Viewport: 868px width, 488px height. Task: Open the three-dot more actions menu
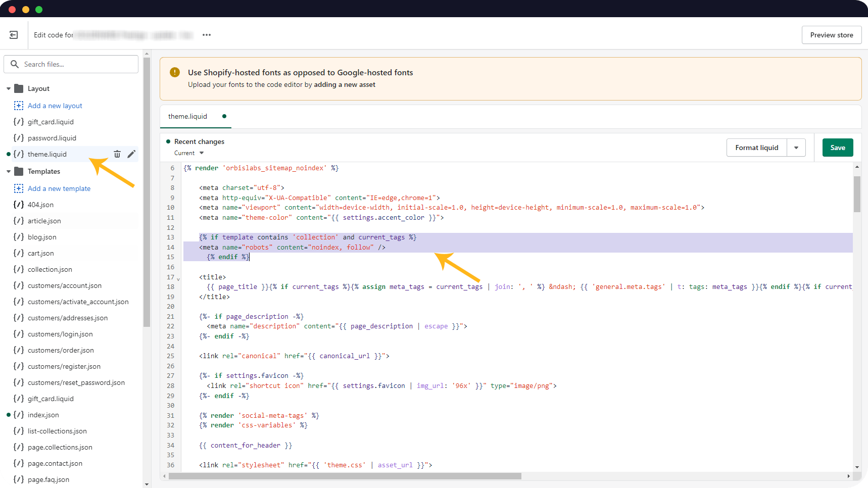click(207, 35)
